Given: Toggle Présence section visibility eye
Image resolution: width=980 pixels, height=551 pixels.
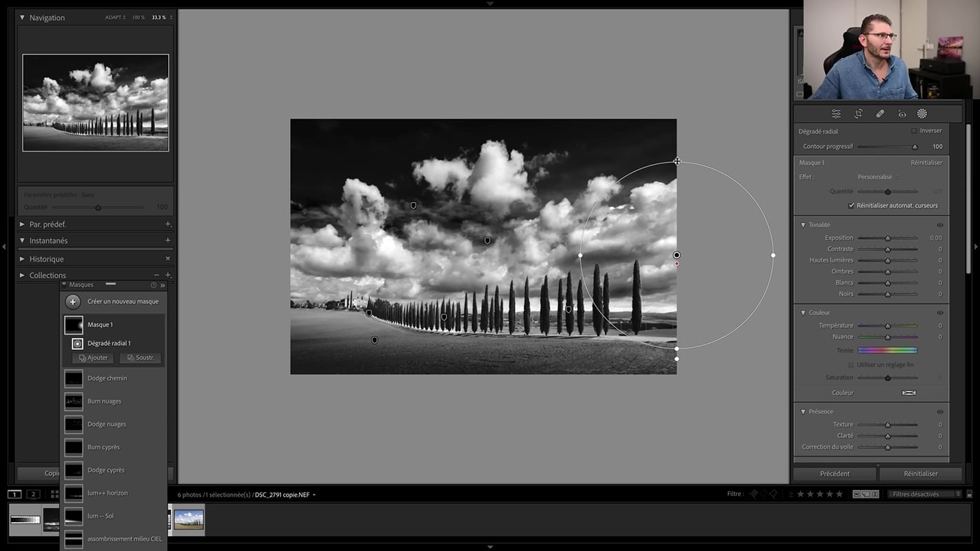Looking at the screenshot, I should [940, 412].
